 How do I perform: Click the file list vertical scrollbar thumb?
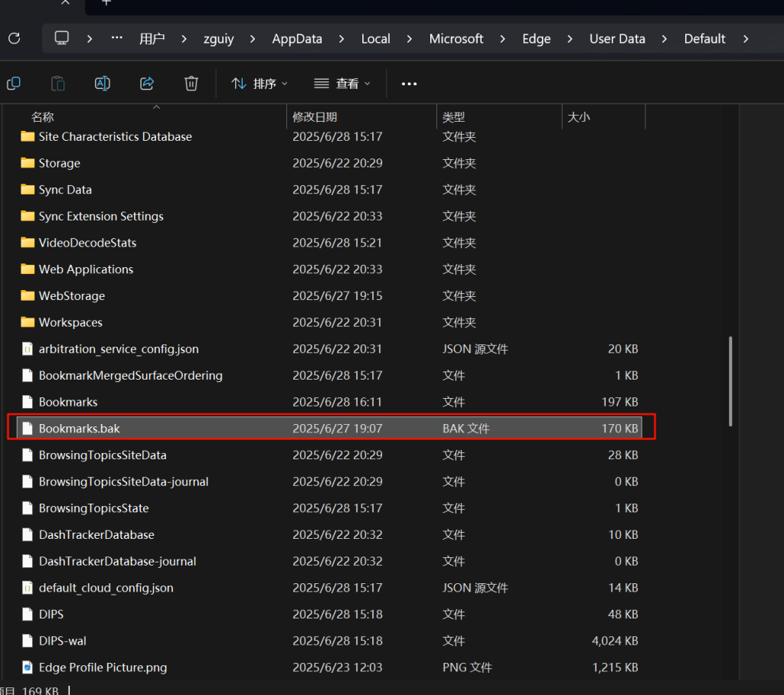[730, 381]
